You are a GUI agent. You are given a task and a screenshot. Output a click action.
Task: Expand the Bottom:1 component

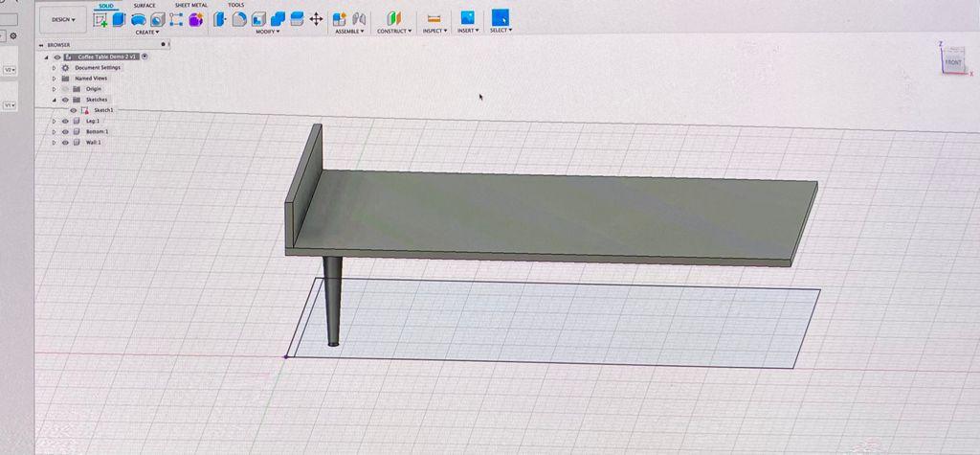coord(54,132)
